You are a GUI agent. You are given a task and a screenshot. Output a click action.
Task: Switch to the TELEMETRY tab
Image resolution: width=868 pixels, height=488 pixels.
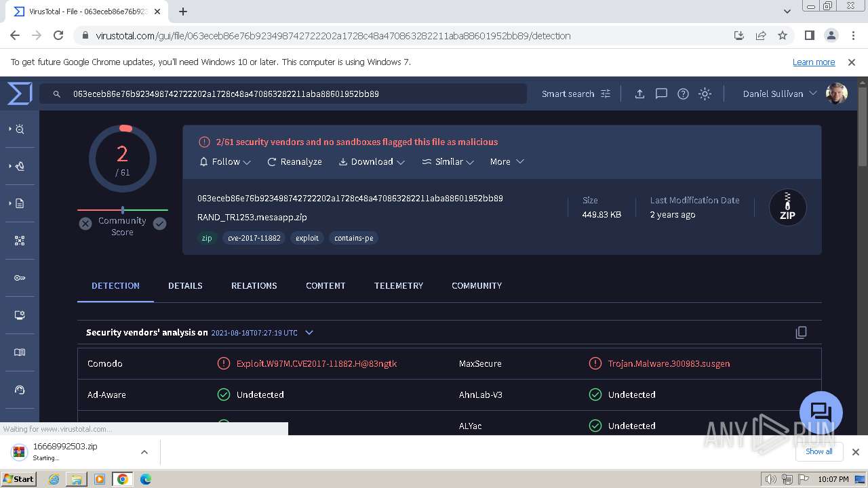pos(399,286)
